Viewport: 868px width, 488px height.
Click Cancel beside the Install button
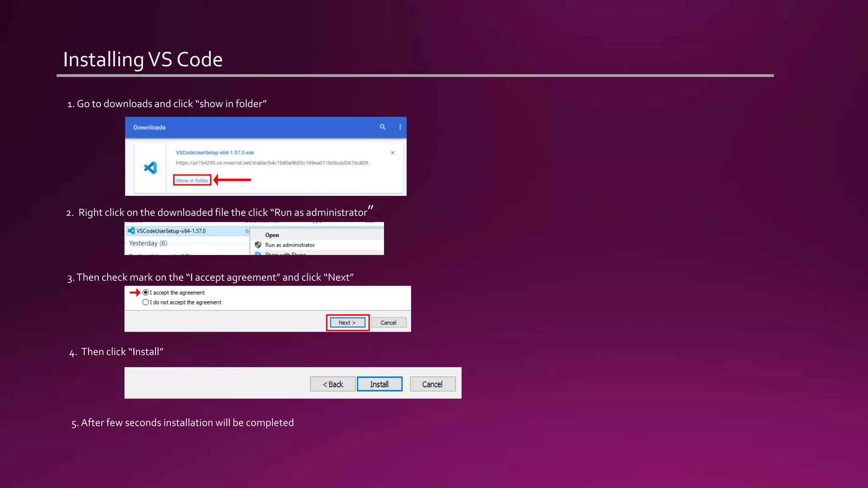pos(433,384)
